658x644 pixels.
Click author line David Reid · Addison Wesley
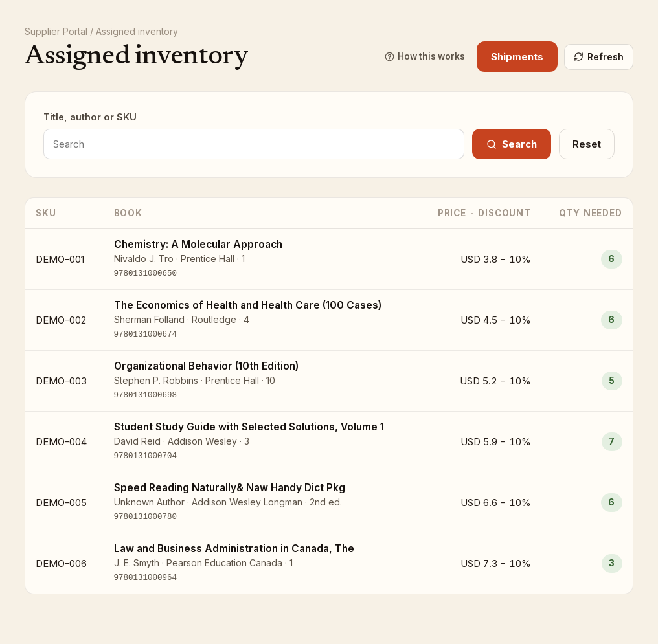tap(181, 441)
